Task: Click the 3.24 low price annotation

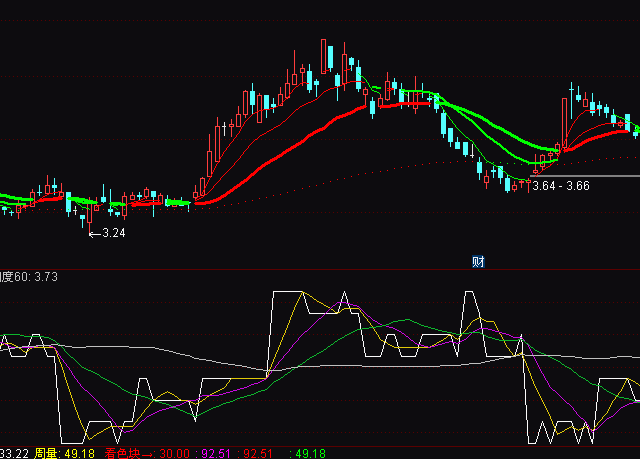Action: pos(112,233)
